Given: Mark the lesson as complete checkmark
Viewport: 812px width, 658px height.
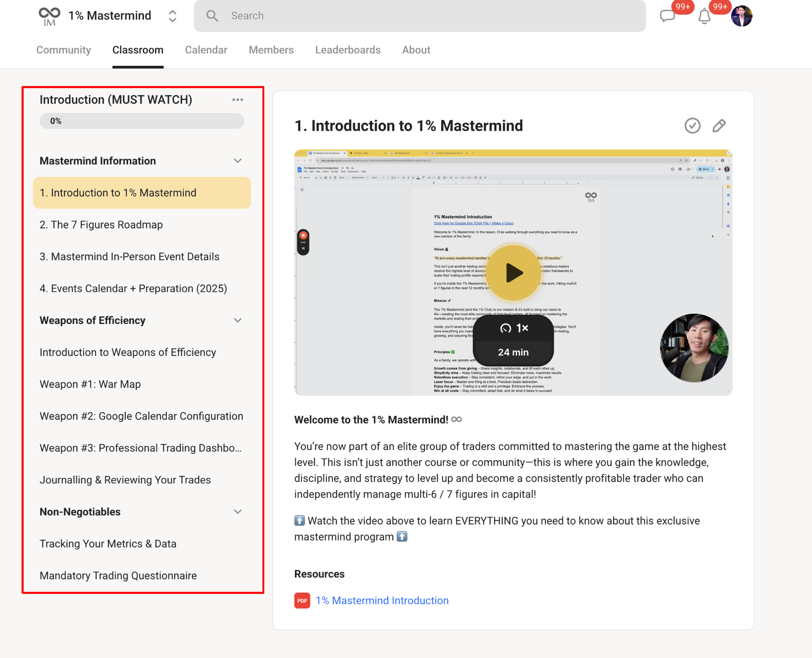Looking at the screenshot, I should point(693,126).
